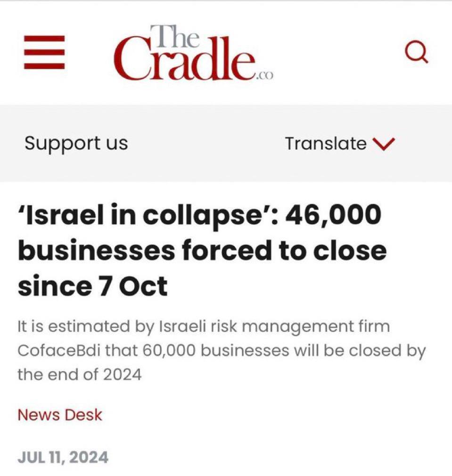Click the search magnifier icon
This screenshot has height=476, width=452.
click(417, 52)
